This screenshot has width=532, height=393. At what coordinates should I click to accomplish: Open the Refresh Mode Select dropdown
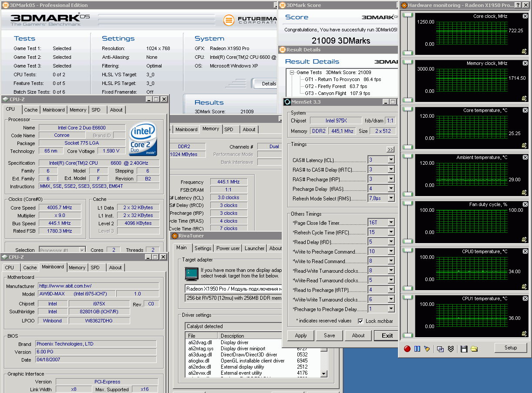tap(391, 198)
